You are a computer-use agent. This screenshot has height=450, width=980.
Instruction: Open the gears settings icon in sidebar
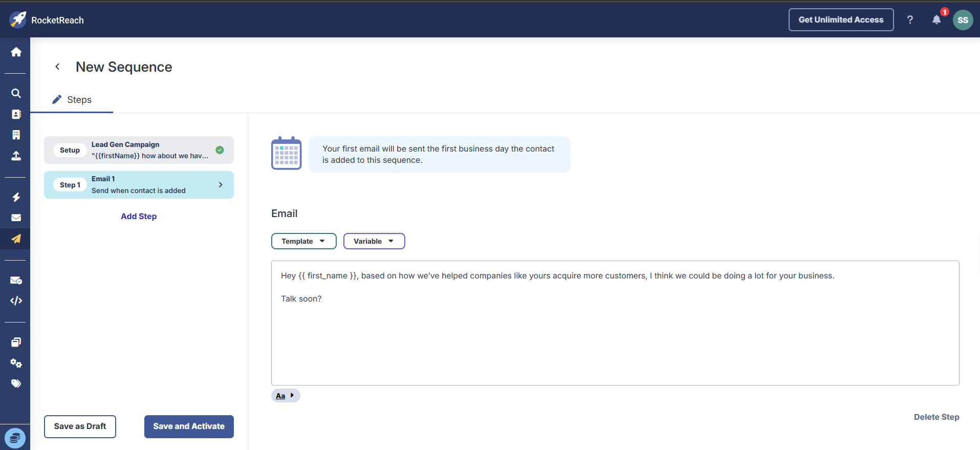(x=16, y=363)
